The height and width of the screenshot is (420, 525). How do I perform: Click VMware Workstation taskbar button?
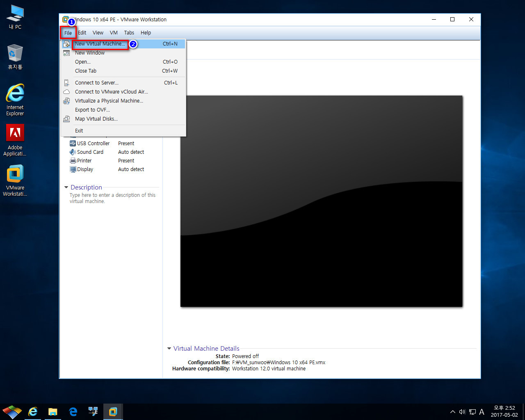113,412
